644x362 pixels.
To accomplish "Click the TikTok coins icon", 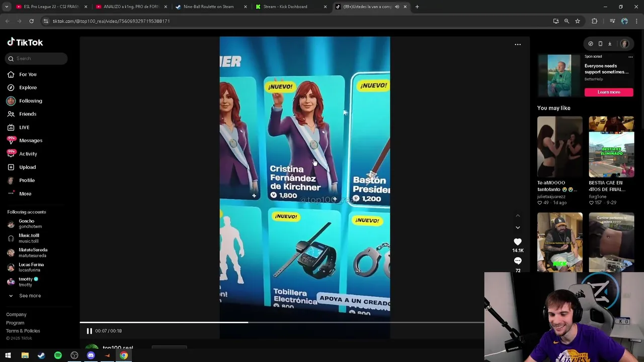I will [x=591, y=44].
